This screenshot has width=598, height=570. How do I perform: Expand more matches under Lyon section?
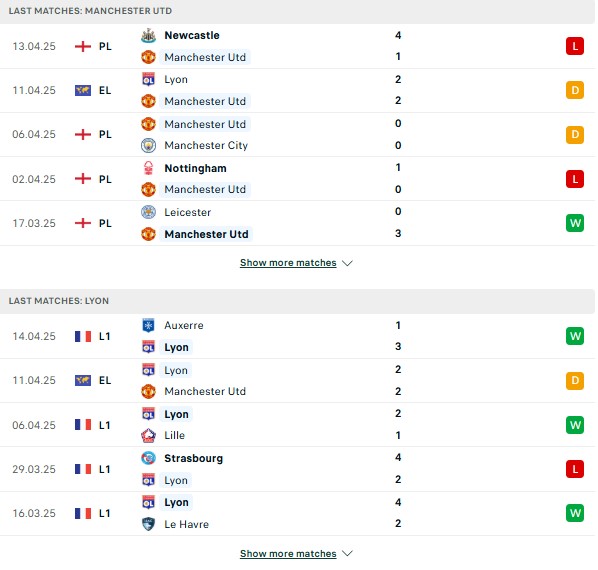(x=288, y=553)
